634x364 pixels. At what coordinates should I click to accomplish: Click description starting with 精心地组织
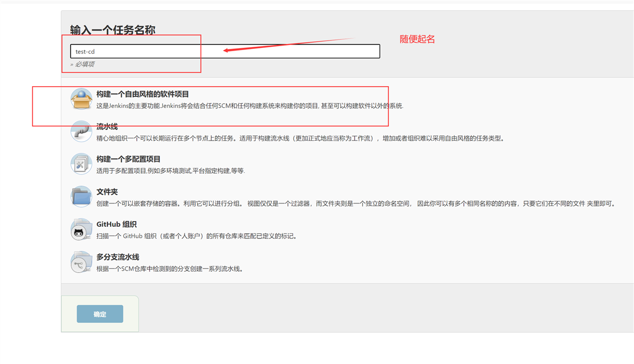click(x=301, y=138)
